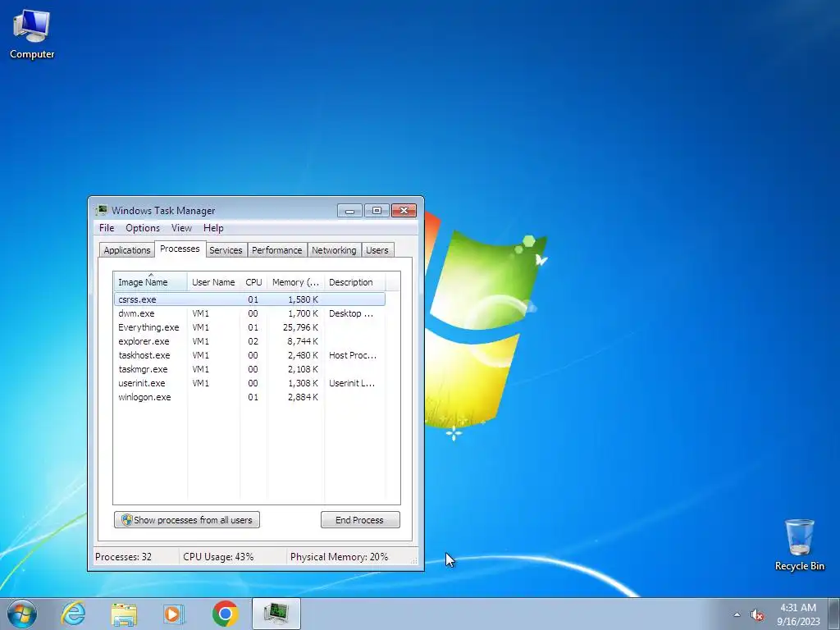Screen dimensions: 840x630
Task: Show hidden tray icons arrow
Action: point(737,614)
